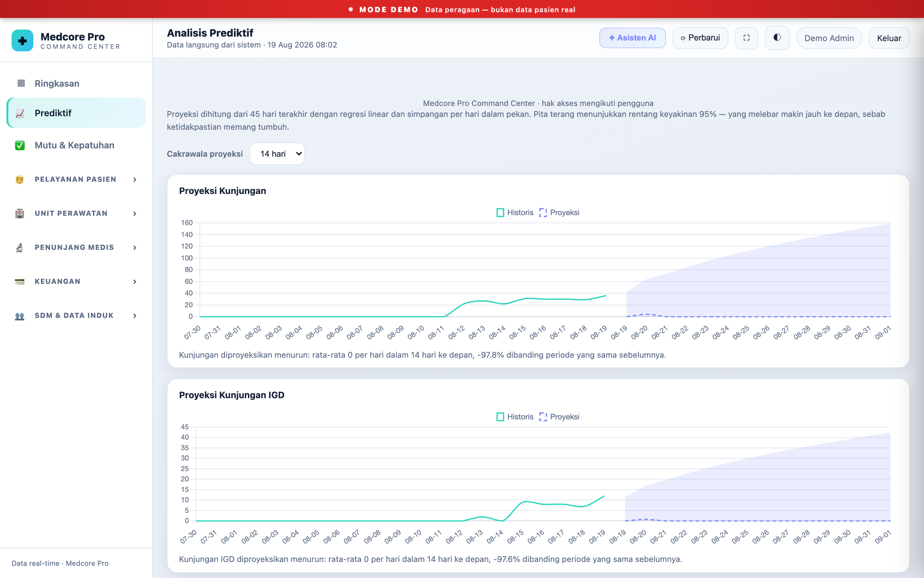
Task: Toggle Historis series in Proyeksi Kunjungan IGD chart
Action: point(514,417)
